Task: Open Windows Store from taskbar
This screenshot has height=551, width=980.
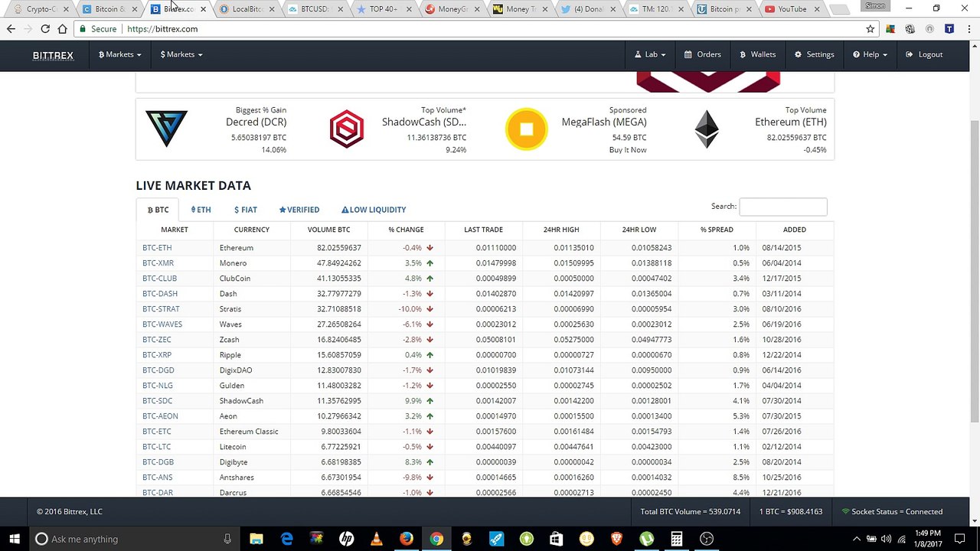Action: (556, 539)
